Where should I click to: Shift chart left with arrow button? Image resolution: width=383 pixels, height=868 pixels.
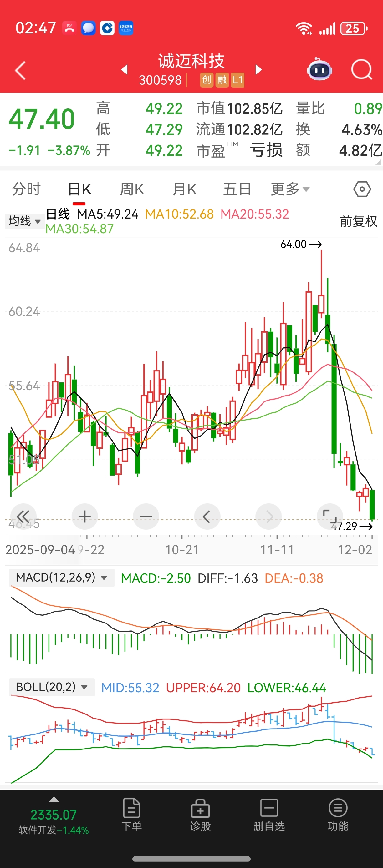coord(207,517)
